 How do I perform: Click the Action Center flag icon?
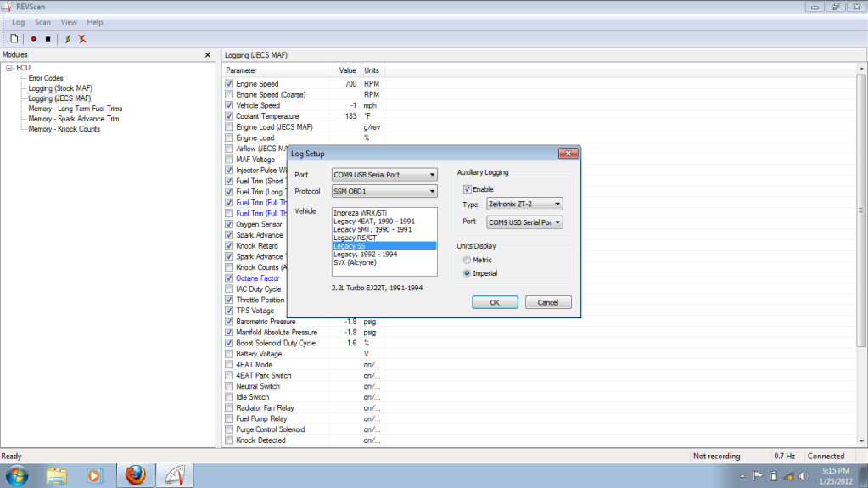coord(758,476)
